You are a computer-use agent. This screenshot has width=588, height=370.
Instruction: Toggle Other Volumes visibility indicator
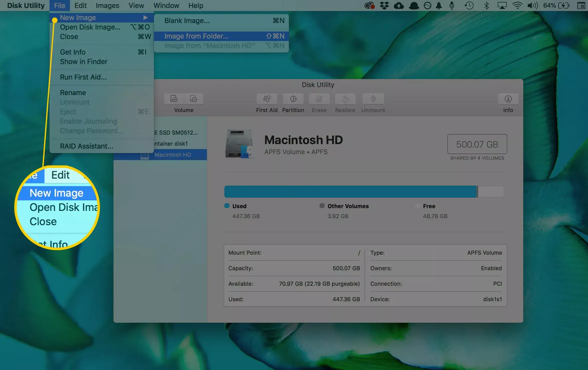click(x=321, y=206)
